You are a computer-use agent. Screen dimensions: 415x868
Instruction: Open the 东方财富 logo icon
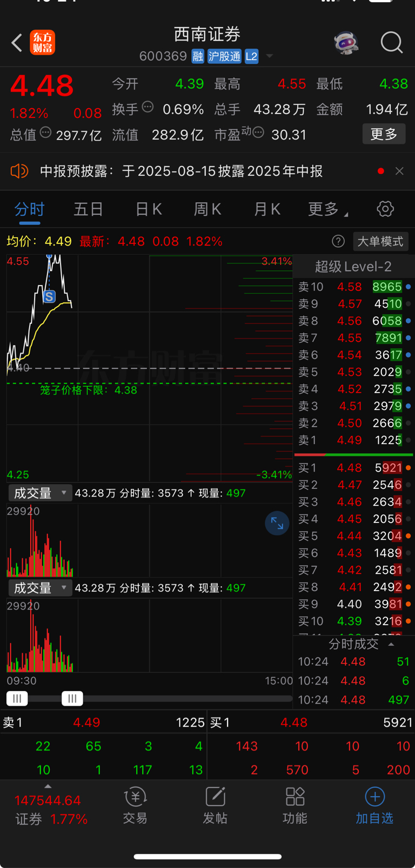(43, 43)
